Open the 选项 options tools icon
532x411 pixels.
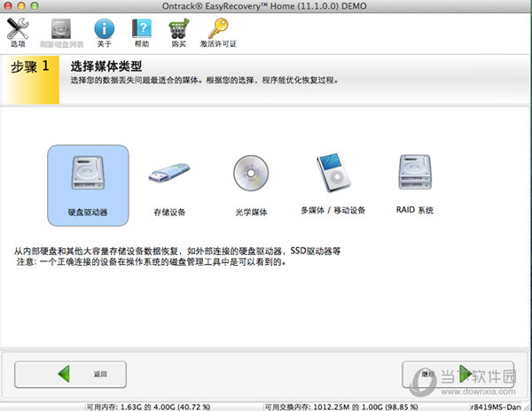pyautogui.click(x=18, y=33)
